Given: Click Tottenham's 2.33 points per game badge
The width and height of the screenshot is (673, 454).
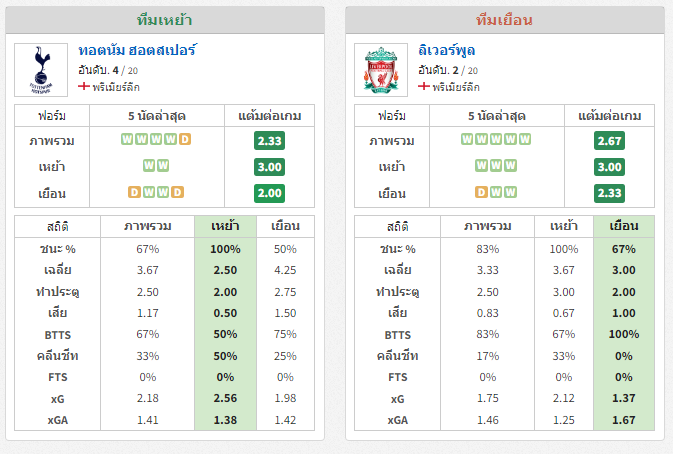Looking at the screenshot, I should (269, 141).
